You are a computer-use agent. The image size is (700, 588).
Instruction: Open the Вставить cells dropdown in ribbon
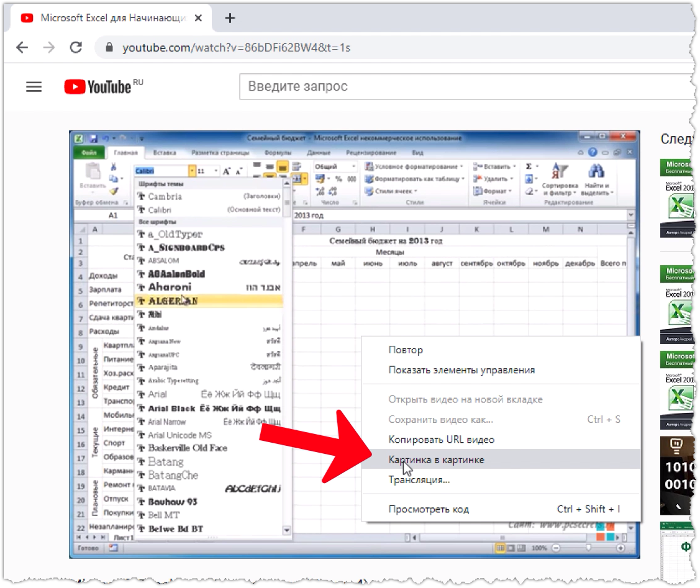pos(514,166)
